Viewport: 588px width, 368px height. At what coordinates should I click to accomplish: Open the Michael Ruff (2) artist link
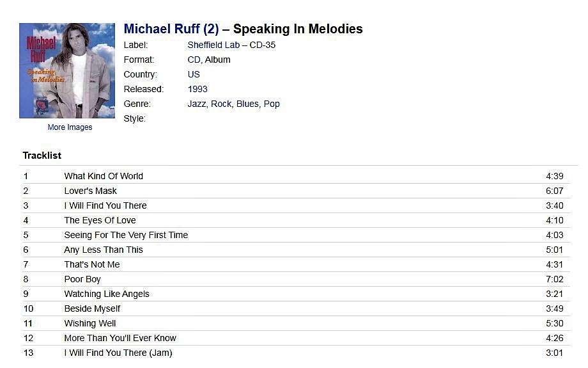pos(171,29)
